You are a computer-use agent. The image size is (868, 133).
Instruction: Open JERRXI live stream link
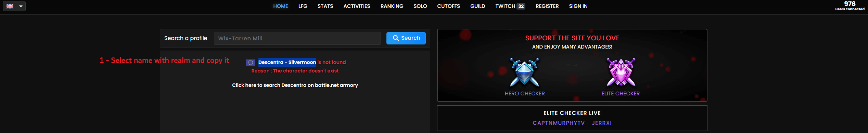601,123
